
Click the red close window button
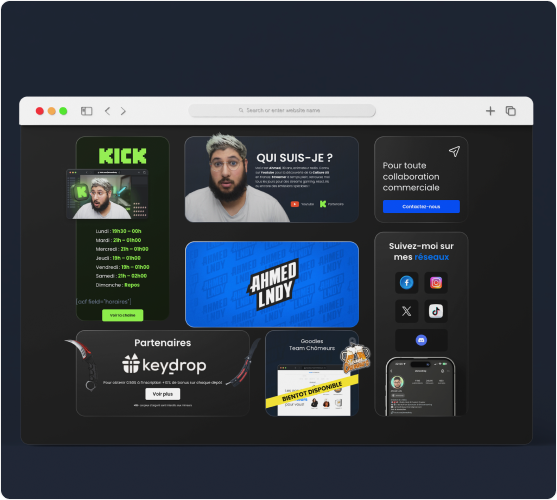point(40,111)
